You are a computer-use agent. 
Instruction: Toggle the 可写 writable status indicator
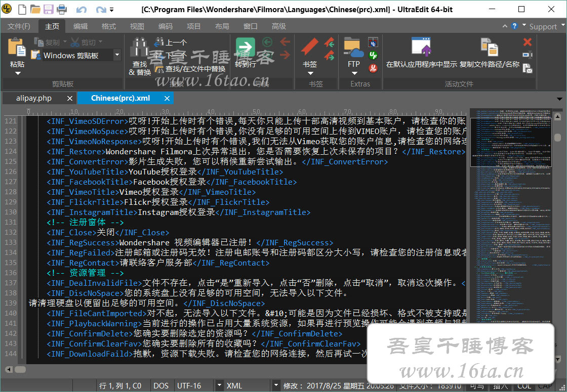pos(477,386)
